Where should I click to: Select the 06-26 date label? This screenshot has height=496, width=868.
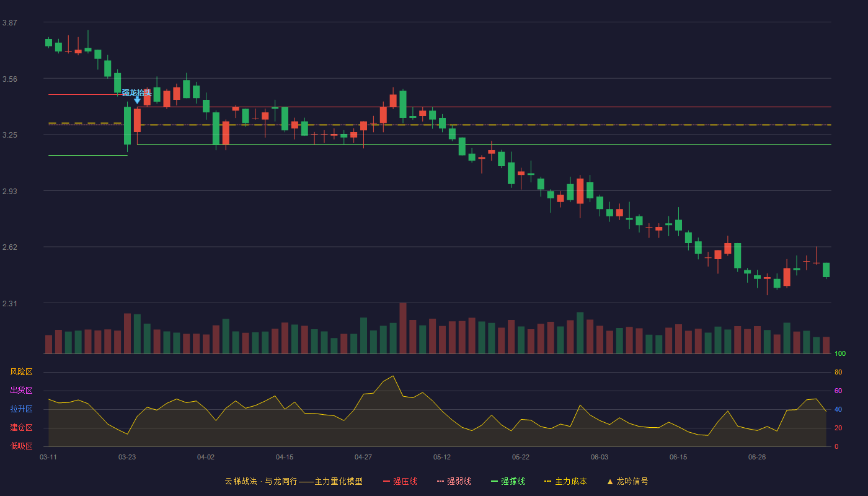757,457
